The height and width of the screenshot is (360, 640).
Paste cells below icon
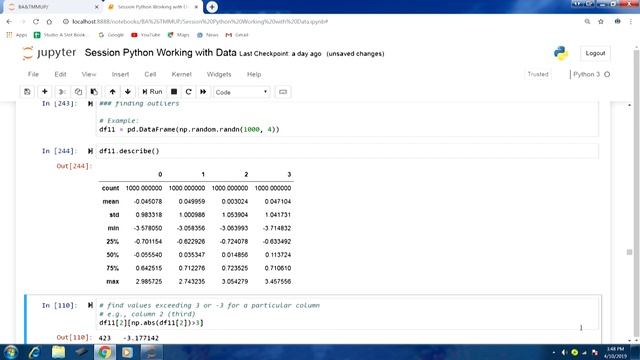pyautogui.click(x=94, y=92)
